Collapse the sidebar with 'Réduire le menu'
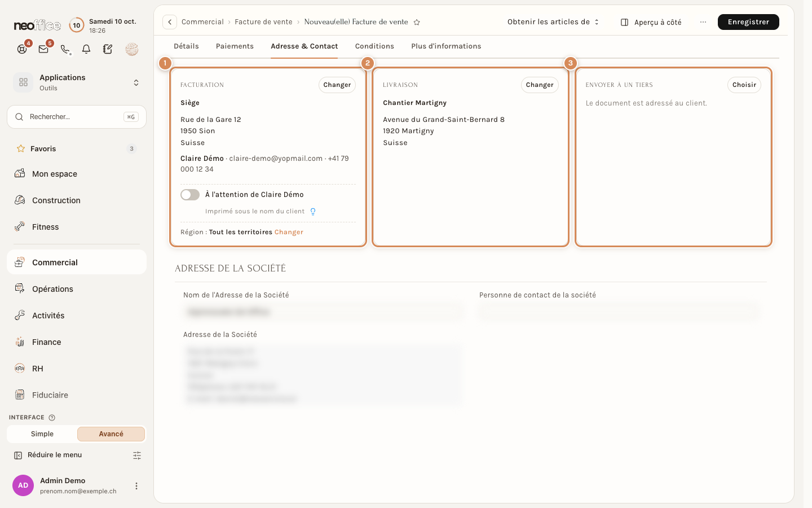Image resolution: width=812 pixels, height=508 pixels. [x=48, y=455]
